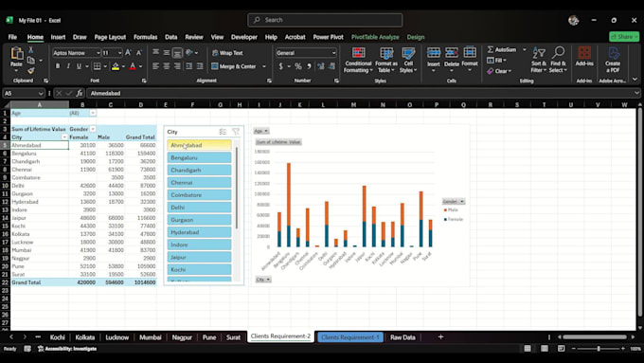644x363 pixels.
Task: Click the AutoSum icon
Action: (490, 49)
